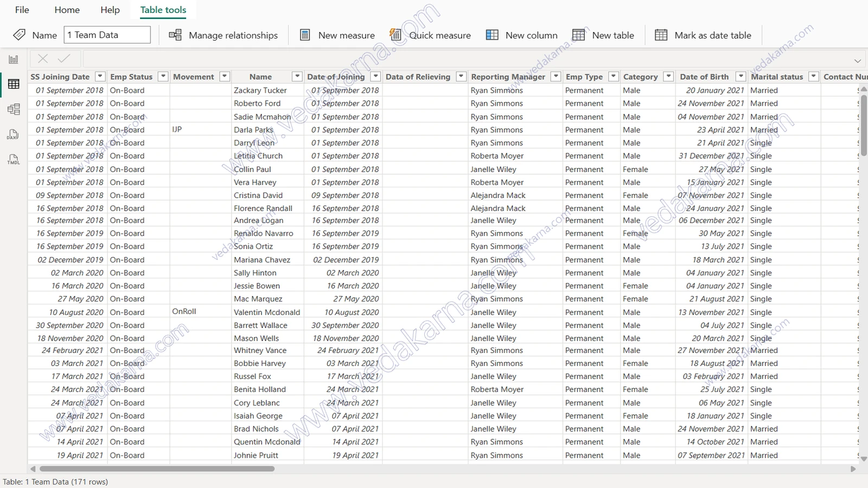This screenshot has width=868, height=488.
Task: Open Category column filter dropdown
Action: pos(669,76)
